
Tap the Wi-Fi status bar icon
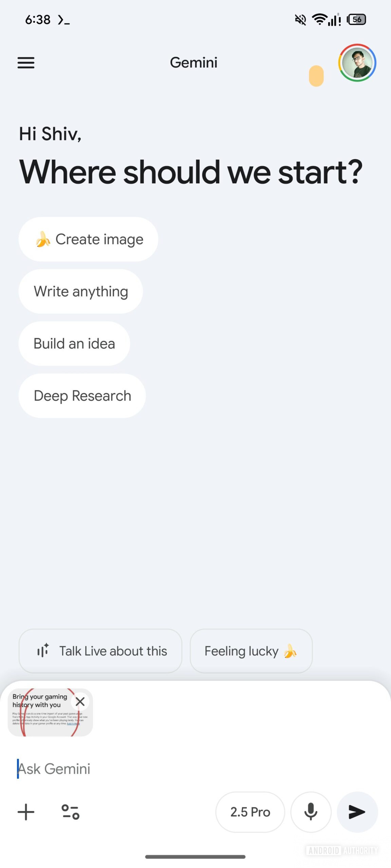click(x=319, y=19)
